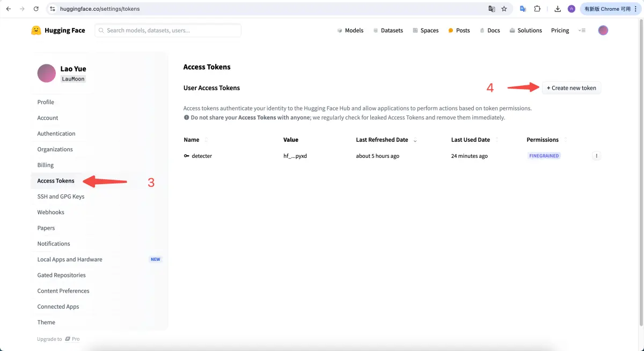The width and height of the screenshot is (644, 351).
Task: Open Papers in sidebar
Action: point(46,228)
